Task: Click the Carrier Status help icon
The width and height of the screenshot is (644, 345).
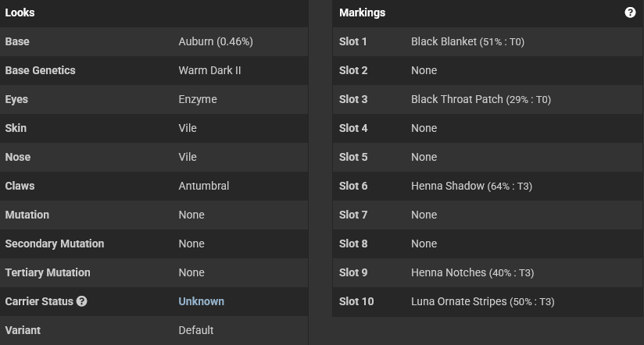Action: (x=82, y=301)
